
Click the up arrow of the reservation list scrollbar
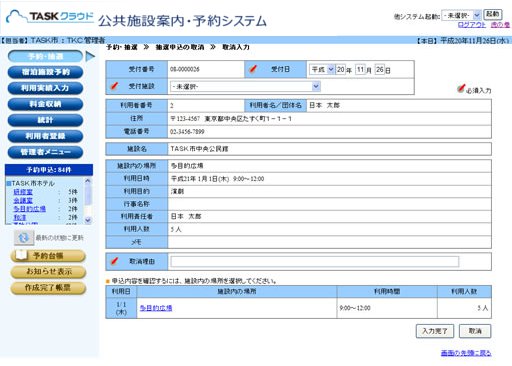(88, 181)
